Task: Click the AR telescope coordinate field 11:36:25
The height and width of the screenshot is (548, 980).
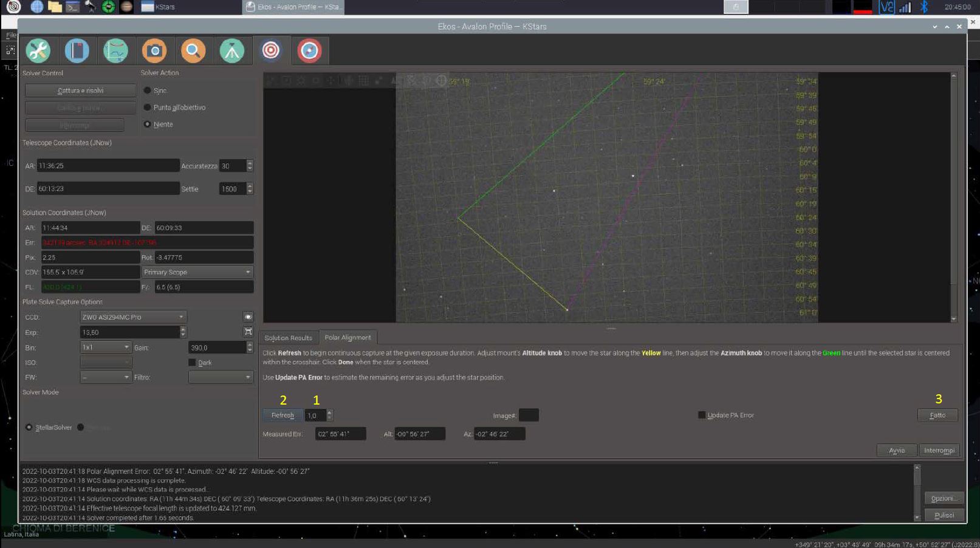Action: (108, 166)
